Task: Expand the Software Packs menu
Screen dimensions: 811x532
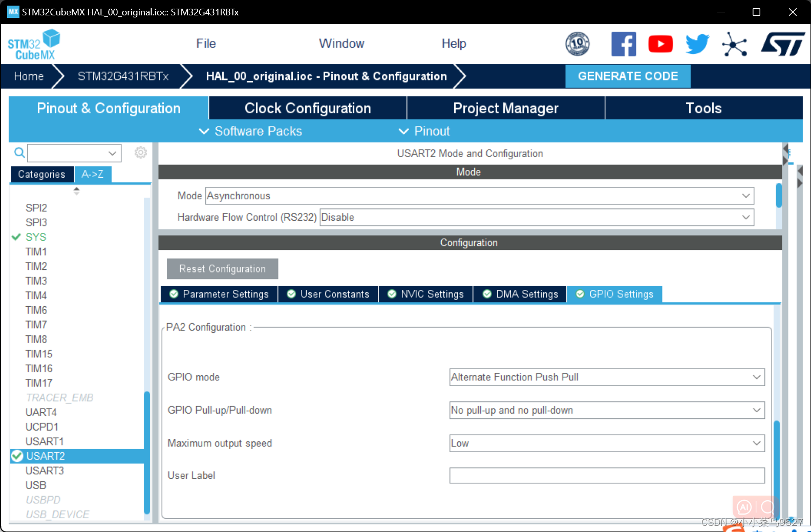Action: [x=251, y=131]
